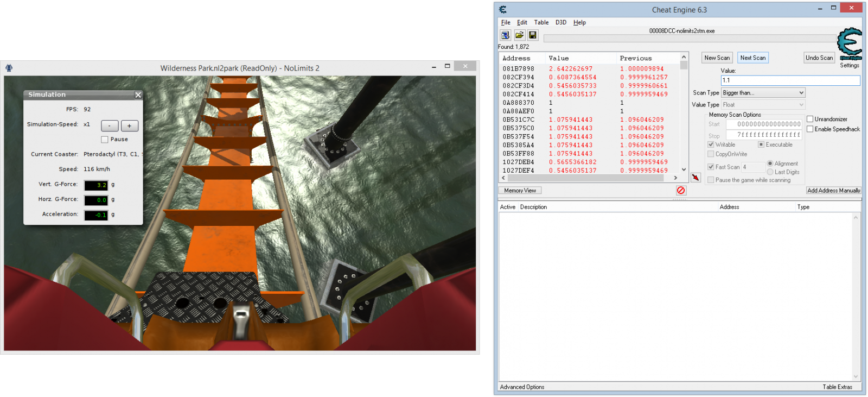Screen dimensions: 868x397
Task: Click the Vert. G-Force value display
Action: 96,185
